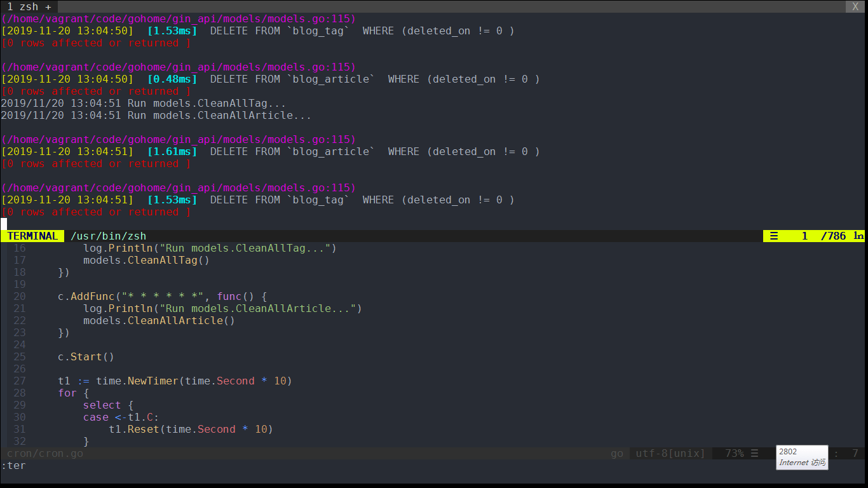Viewport: 868px width, 488px height.
Task: Click "case <-t1.C:" on line 30
Action: click(x=121, y=417)
